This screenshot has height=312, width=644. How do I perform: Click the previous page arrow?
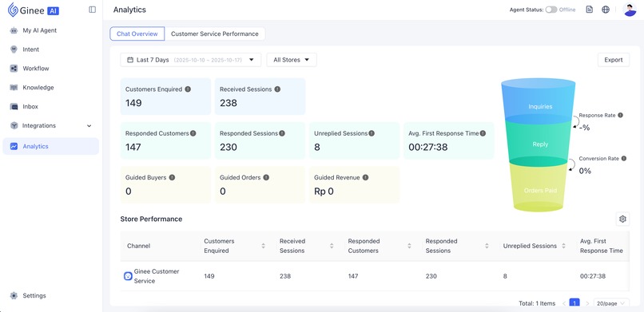point(564,303)
